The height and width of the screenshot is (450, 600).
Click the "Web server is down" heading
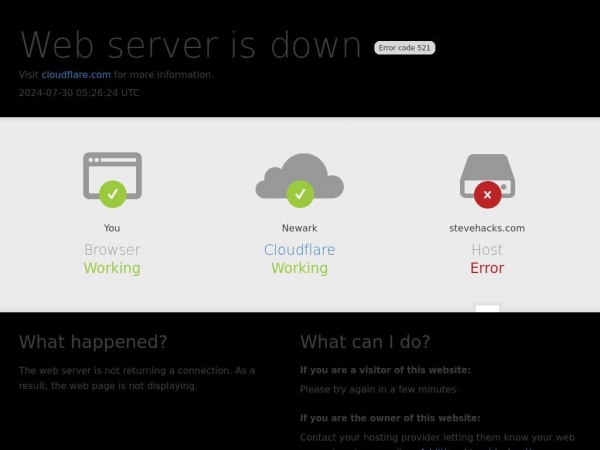click(191, 46)
